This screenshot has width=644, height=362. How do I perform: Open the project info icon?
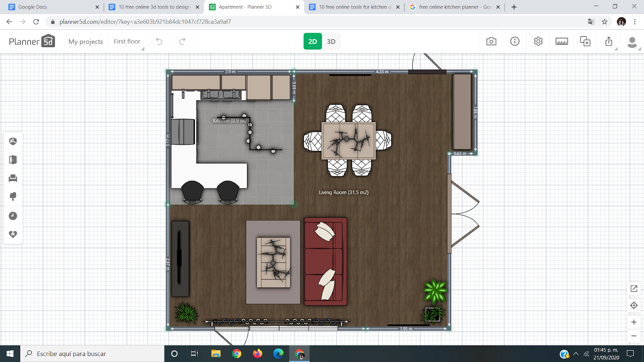tap(515, 41)
